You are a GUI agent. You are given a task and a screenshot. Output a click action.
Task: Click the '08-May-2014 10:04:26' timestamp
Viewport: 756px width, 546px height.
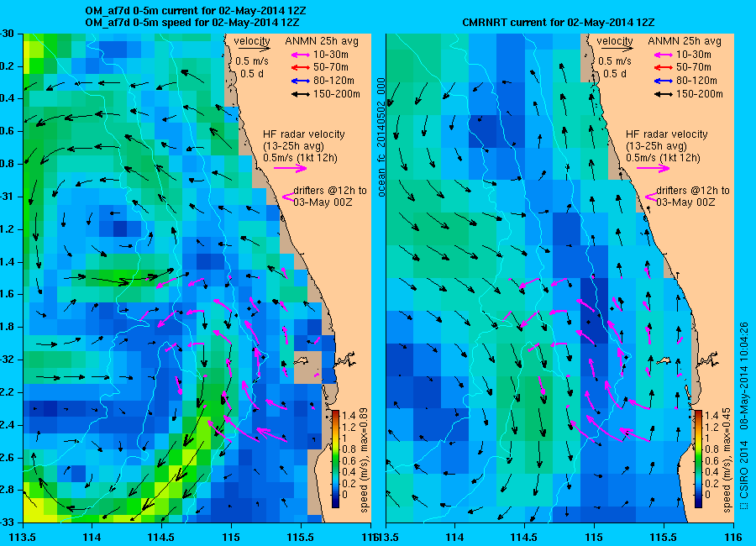point(744,375)
